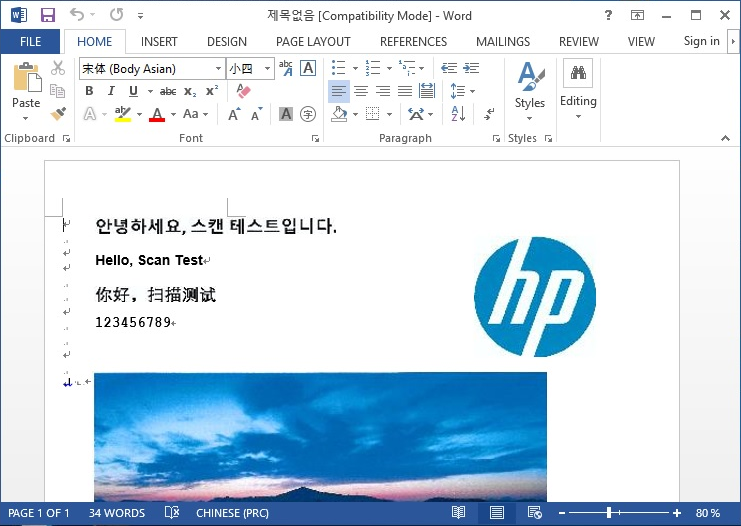Screen dimensions: 741x526
Task: Copy selection with Copy icon
Action: point(58,90)
